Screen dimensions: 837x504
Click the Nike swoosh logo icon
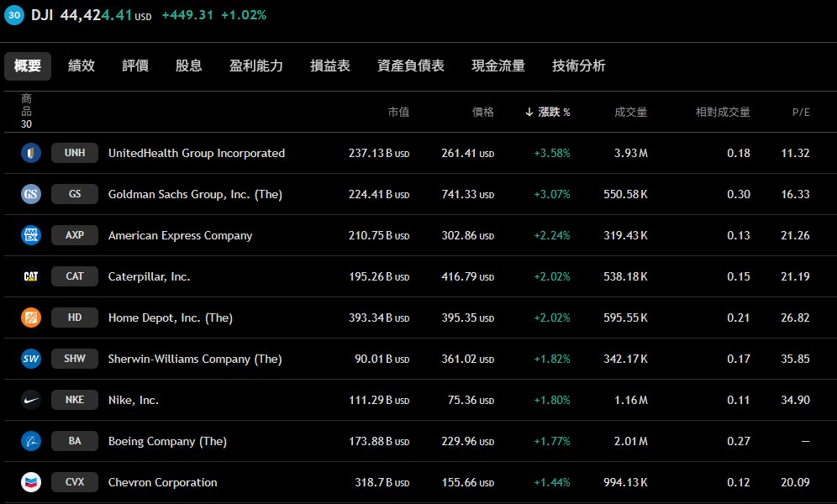click(x=31, y=400)
